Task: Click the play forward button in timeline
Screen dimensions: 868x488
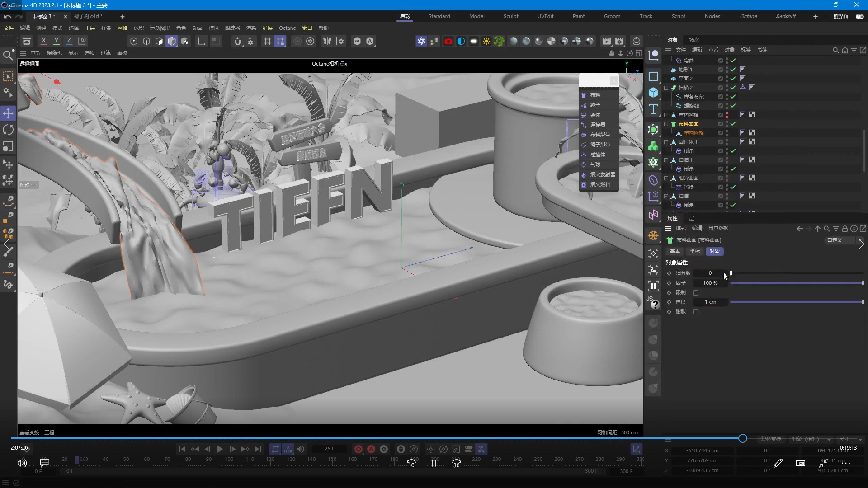Action: [220, 449]
